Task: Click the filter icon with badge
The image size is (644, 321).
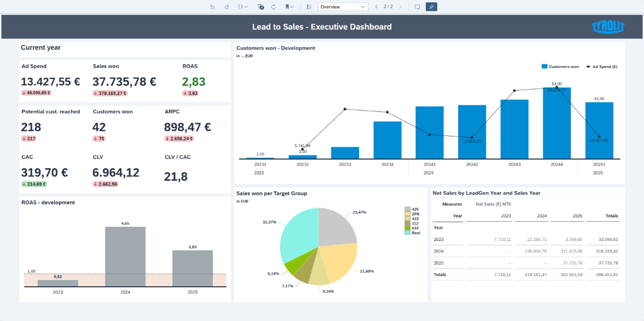Action: (259, 6)
